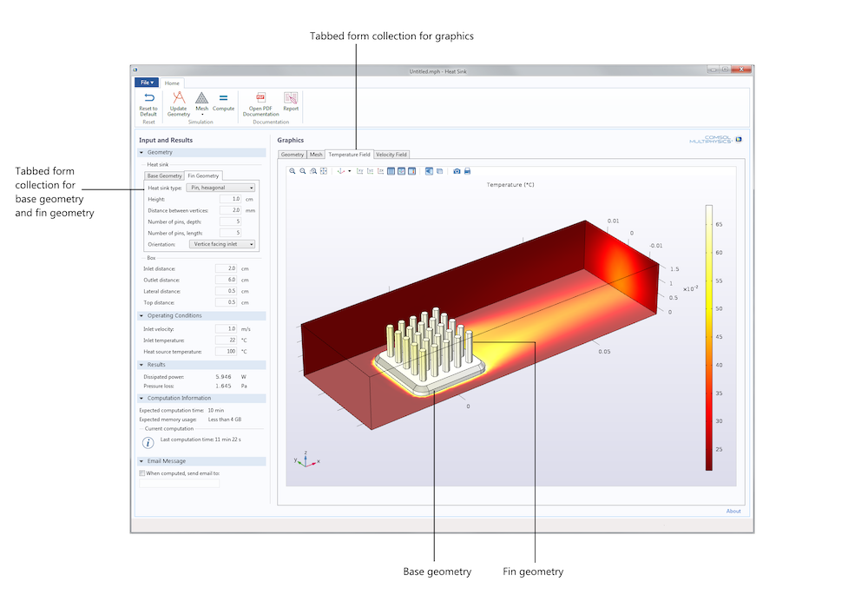
Task: Click the Inlet distance input field
Action: [226, 268]
